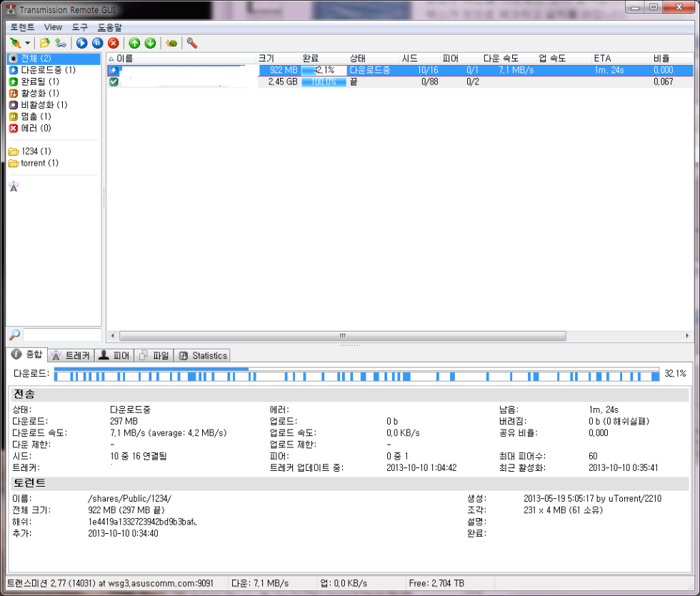Open the wrench settings icon
This screenshot has height=596, width=700.
pos(192,43)
